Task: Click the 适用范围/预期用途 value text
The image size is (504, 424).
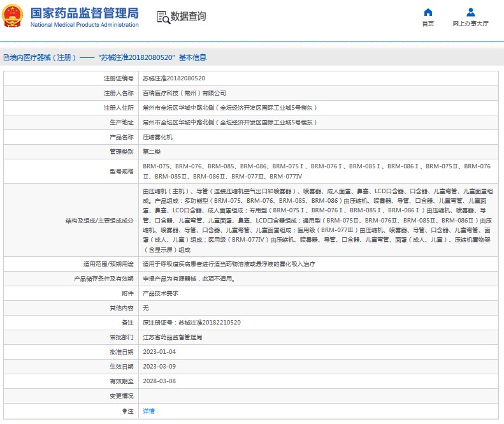Action: tap(229, 264)
